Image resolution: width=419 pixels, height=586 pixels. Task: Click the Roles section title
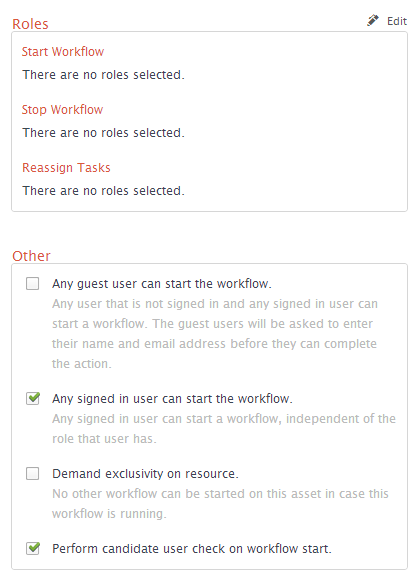coord(30,24)
